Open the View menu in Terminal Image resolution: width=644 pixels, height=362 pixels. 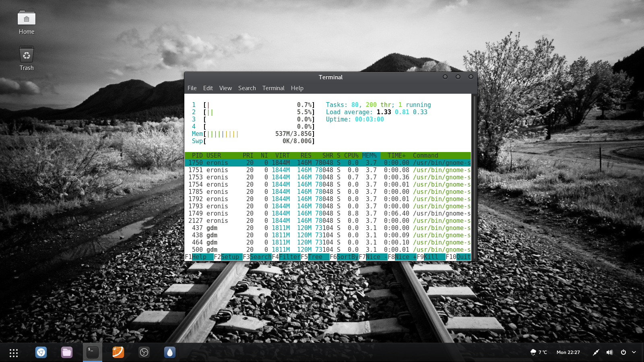pyautogui.click(x=225, y=88)
